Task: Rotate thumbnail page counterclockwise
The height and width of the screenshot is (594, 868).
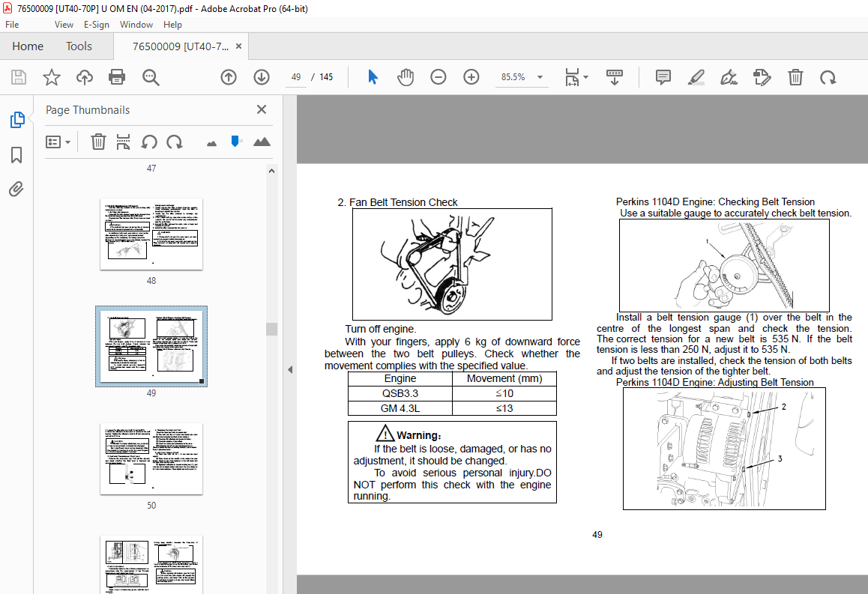Action: pyautogui.click(x=149, y=142)
